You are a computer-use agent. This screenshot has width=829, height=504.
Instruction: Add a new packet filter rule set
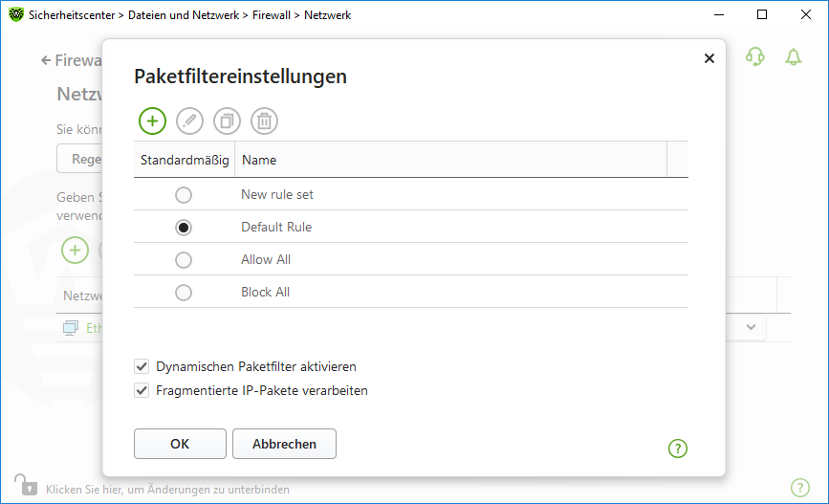coord(152,121)
